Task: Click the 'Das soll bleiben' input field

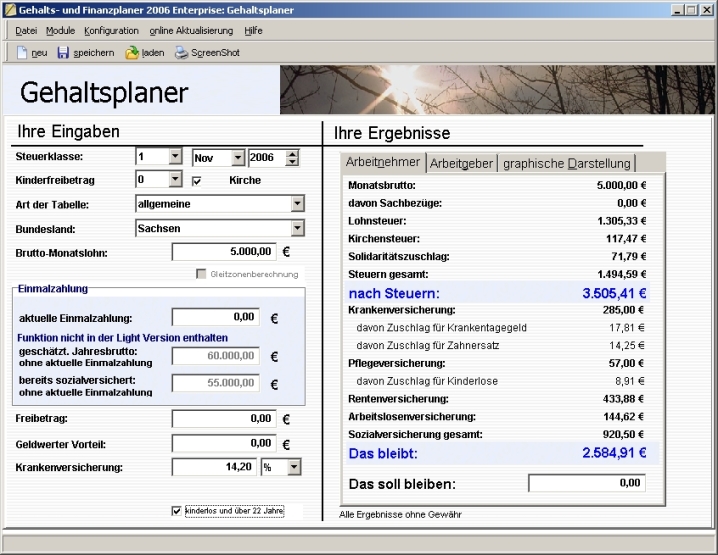Action: tap(586, 483)
